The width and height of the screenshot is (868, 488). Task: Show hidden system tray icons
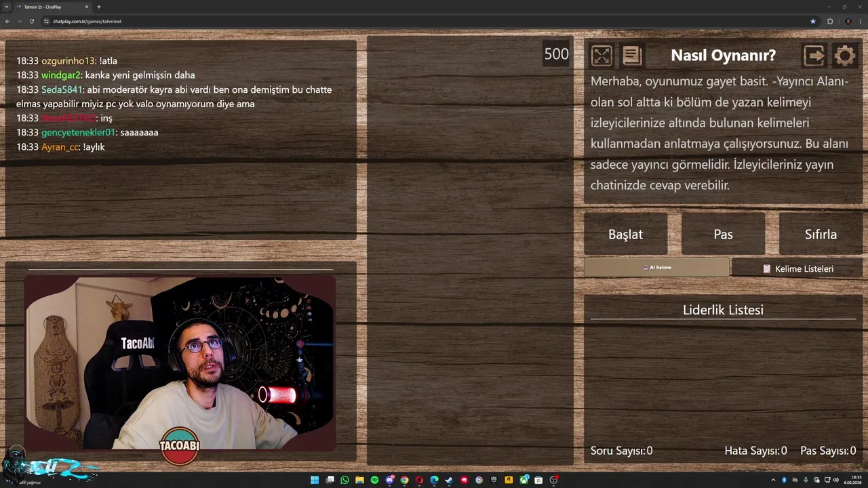773,480
